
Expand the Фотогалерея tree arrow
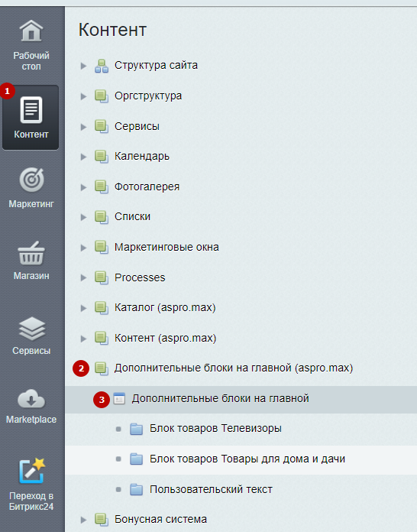(83, 187)
